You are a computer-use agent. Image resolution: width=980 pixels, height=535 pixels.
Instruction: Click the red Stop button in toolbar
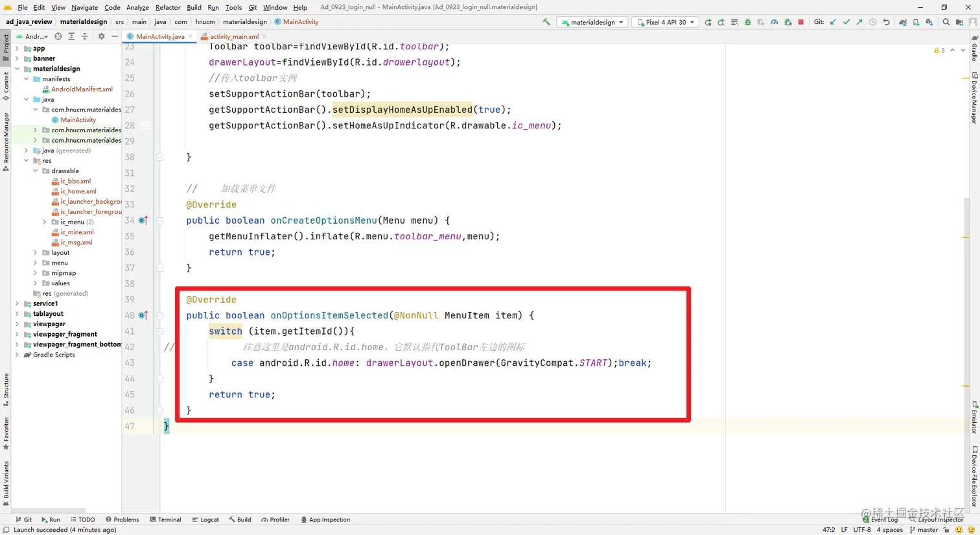click(800, 22)
